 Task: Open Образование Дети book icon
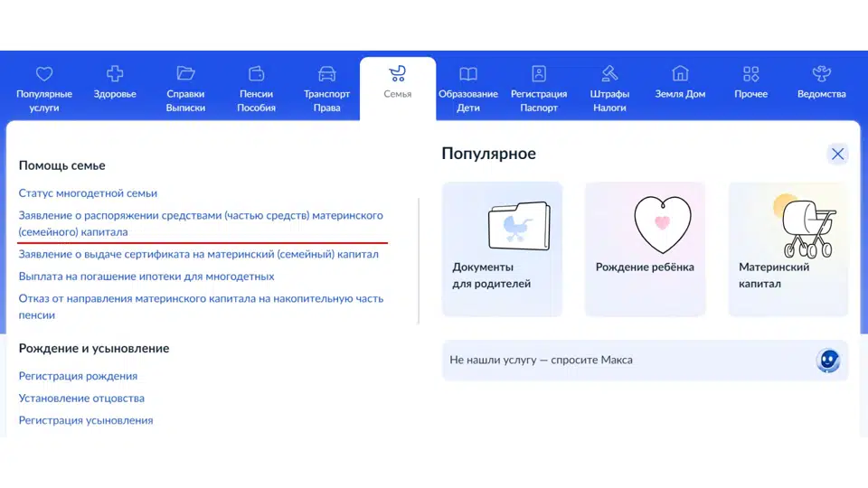click(x=467, y=73)
